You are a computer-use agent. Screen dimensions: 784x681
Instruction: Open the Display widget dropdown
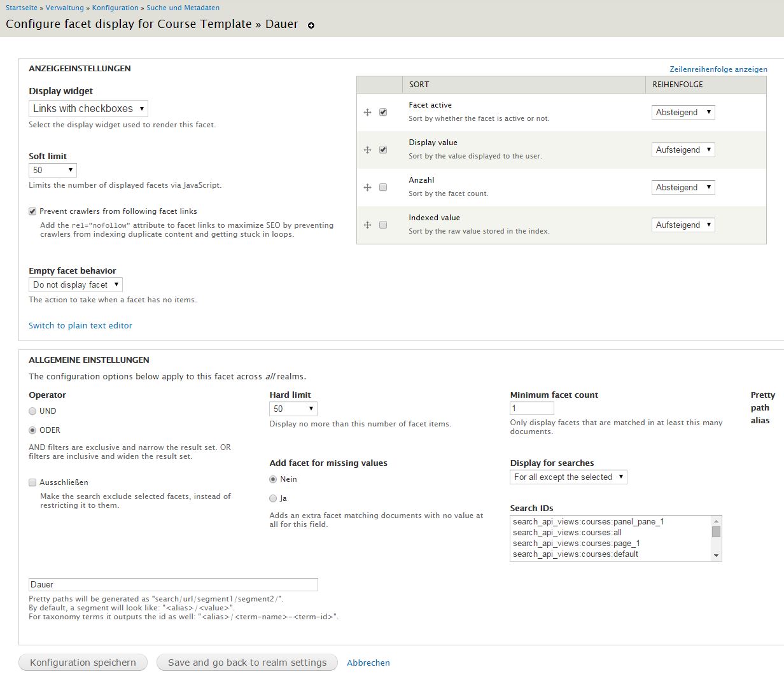click(88, 109)
